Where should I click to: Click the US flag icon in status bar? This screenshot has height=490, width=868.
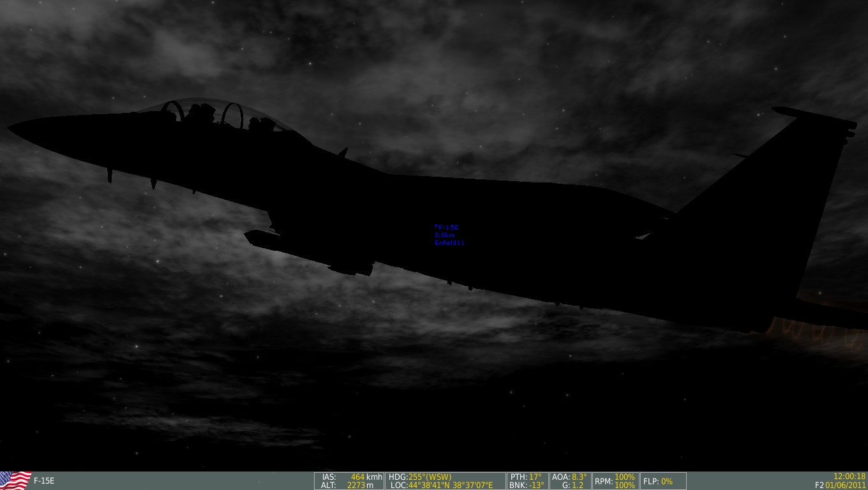15,480
